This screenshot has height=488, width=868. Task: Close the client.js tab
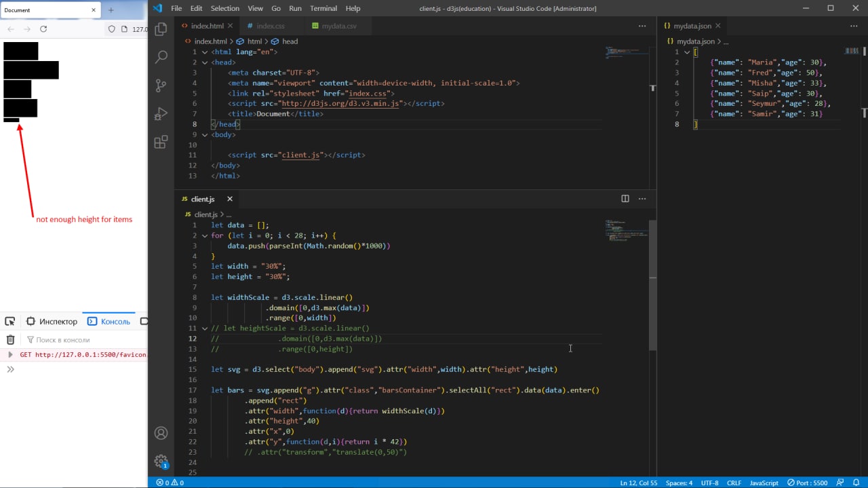coord(230,199)
